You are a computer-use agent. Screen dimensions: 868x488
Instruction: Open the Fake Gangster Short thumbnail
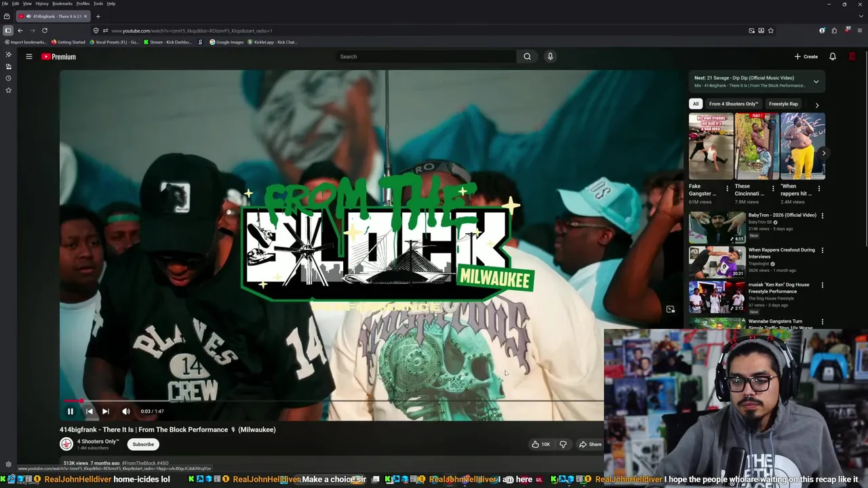tap(711, 146)
